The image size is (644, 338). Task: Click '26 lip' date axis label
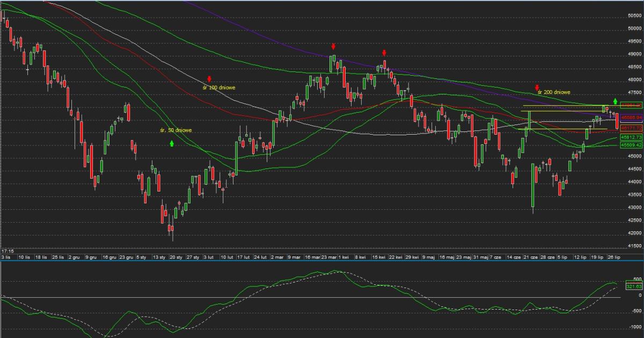point(613,258)
